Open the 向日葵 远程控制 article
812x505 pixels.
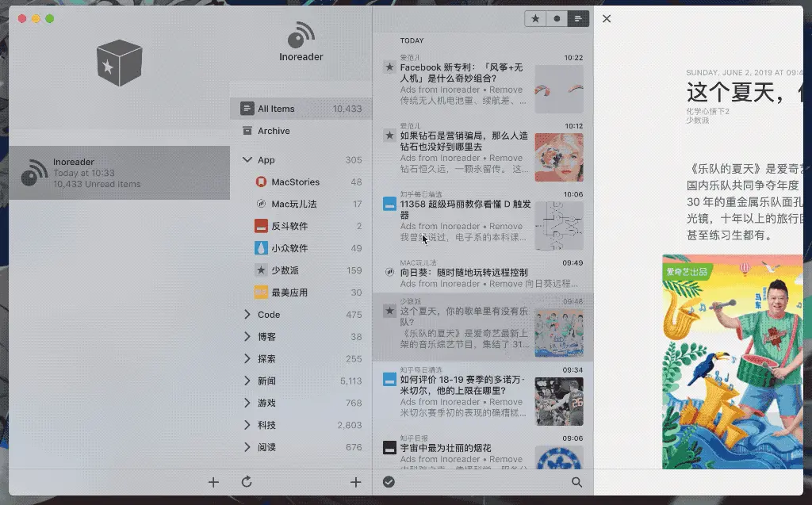pos(483,275)
